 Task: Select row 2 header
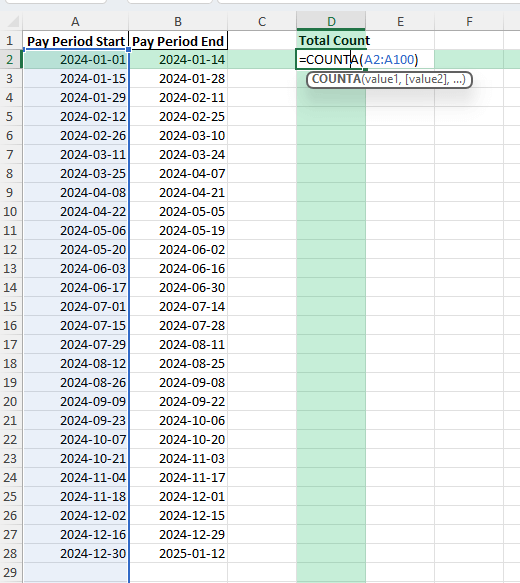coord(10,59)
